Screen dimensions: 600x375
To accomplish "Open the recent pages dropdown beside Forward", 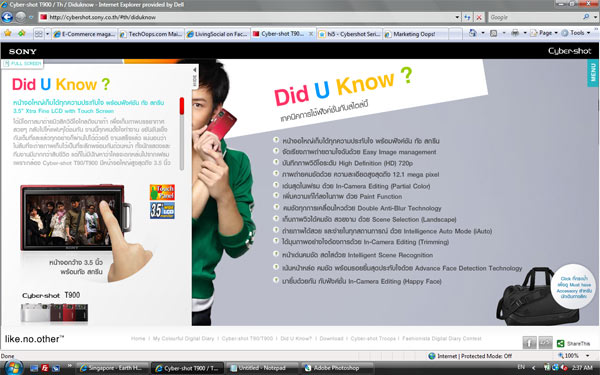I will coord(31,17).
